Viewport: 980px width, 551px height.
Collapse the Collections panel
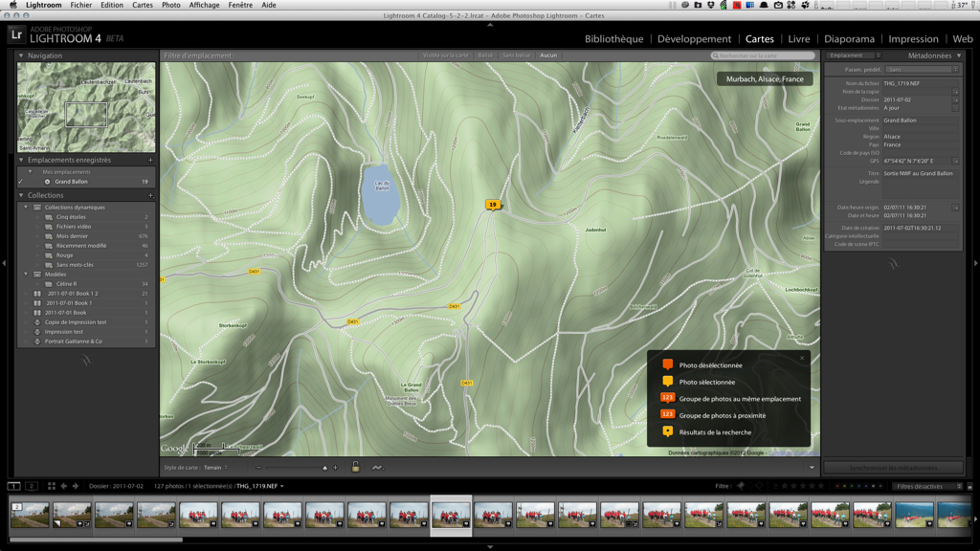pos(21,195)
